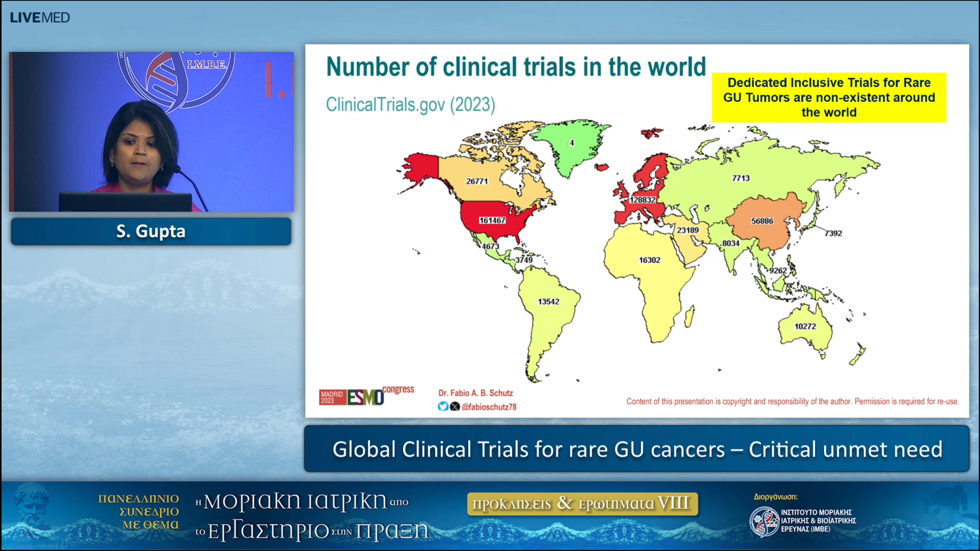
Task: Click the IMBE institute logo in footer
Action: 764,522
